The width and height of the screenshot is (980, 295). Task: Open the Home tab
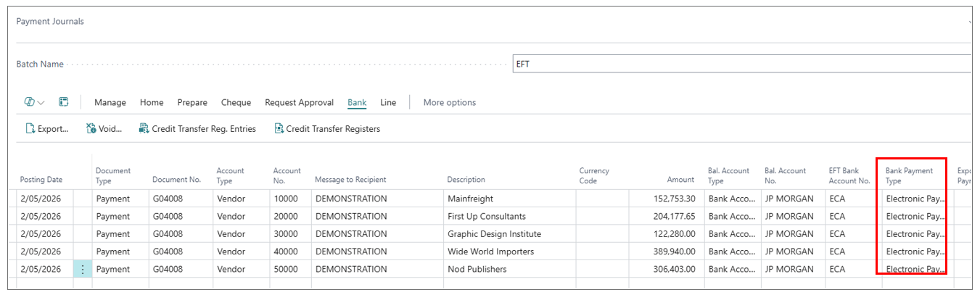152,102
